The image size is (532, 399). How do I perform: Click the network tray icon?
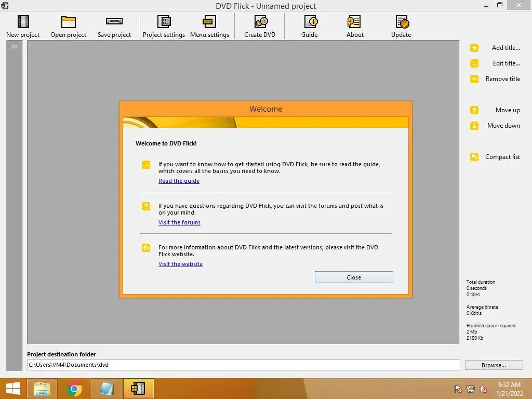click(471, 389)
